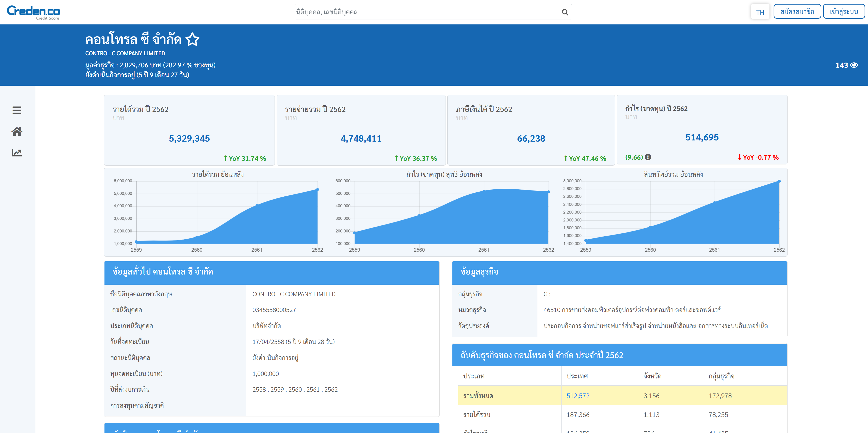Click the green arrow by YoY 47.46 %
The height and width of the screenshot is (433, 868).
point(565,158)
